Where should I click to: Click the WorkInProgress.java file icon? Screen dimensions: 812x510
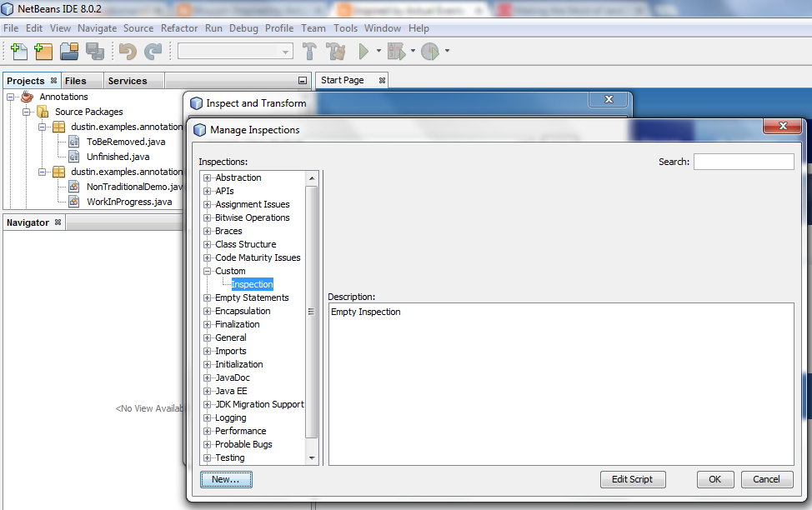(x=74, y=202)
